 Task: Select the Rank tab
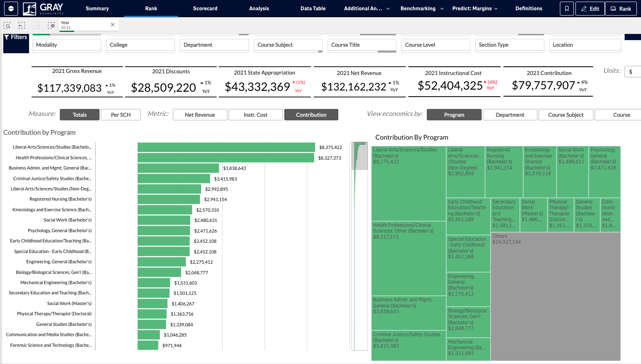coord(151,8)
